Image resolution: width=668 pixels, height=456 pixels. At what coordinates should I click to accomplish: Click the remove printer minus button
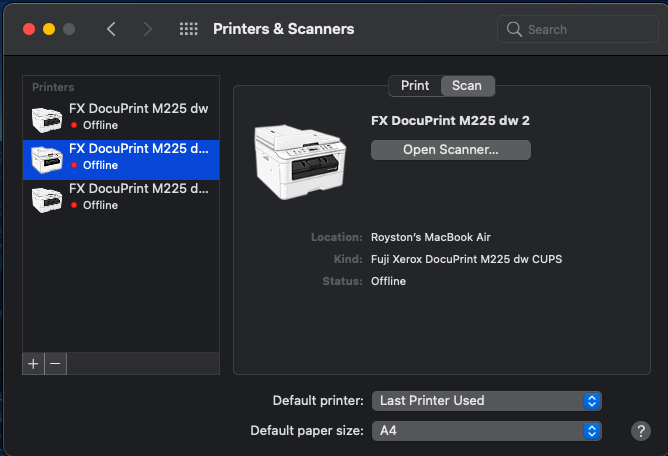pos(56,364)
